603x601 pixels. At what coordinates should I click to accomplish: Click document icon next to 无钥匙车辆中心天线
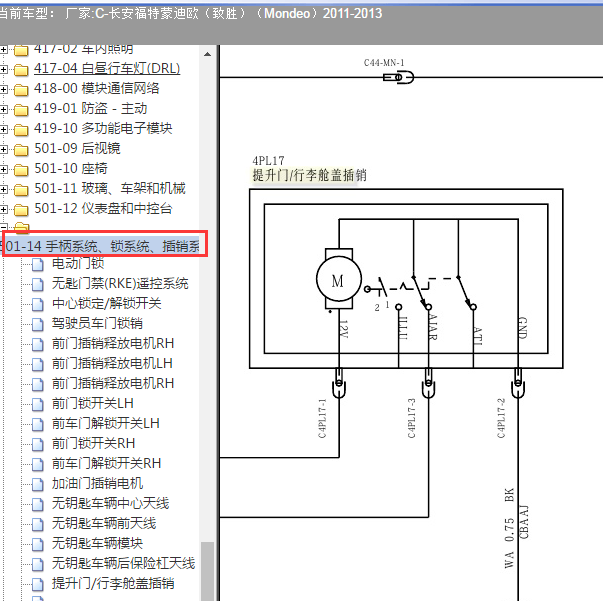[x=38, y=504]
